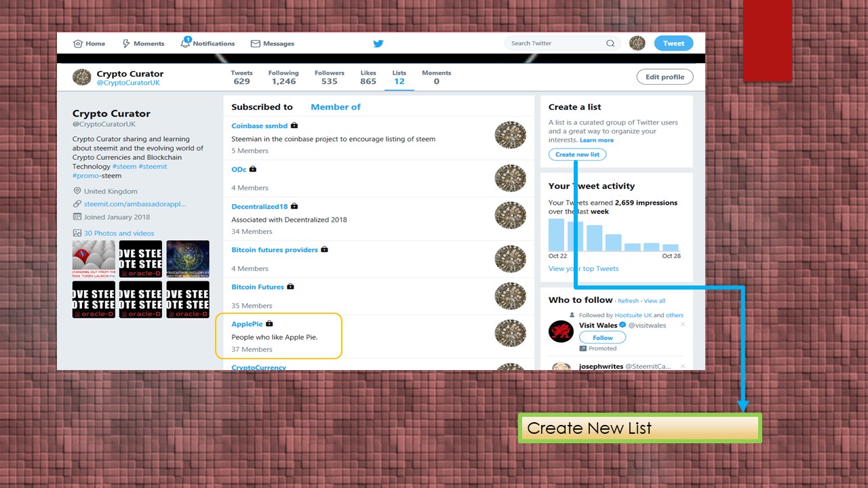868x488 pixels.
Task: Click the location pin icon by United Kingdom
Action: 77,191
